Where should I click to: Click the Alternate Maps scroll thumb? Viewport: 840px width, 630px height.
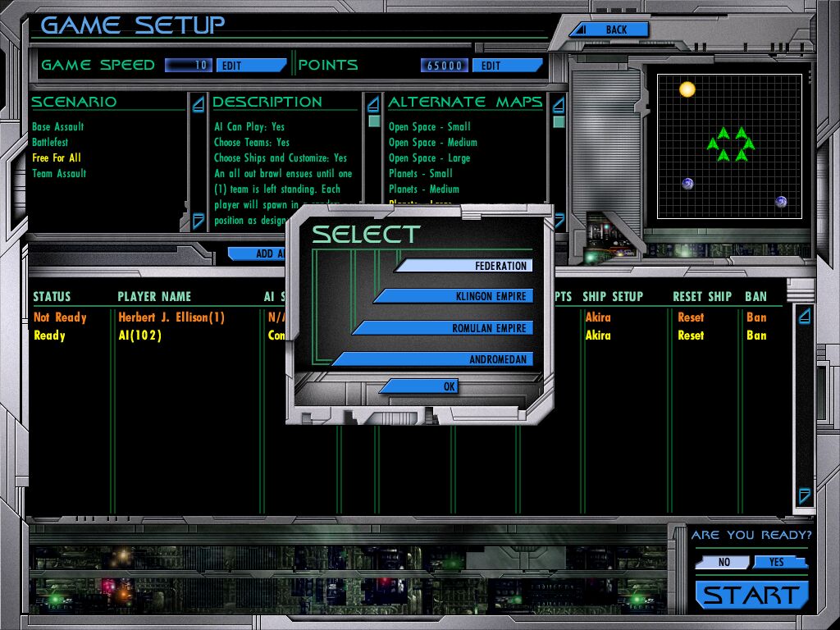click(x=559, y=121)
